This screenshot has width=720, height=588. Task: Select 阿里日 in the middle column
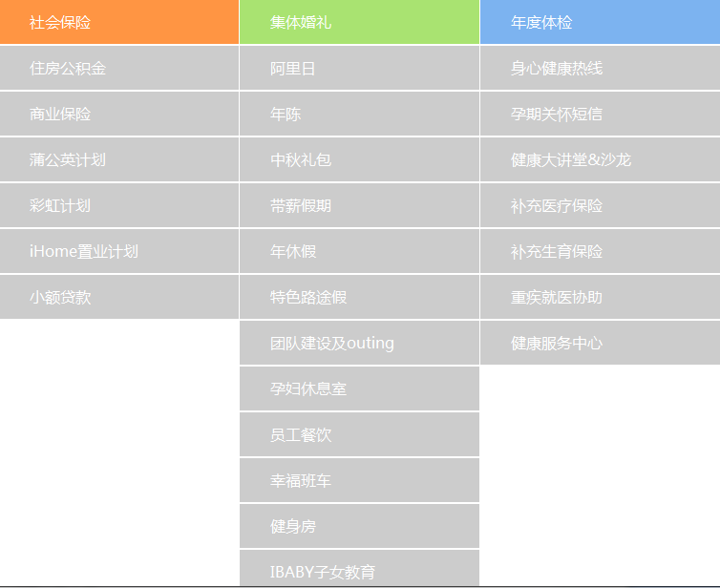(359, 68)
